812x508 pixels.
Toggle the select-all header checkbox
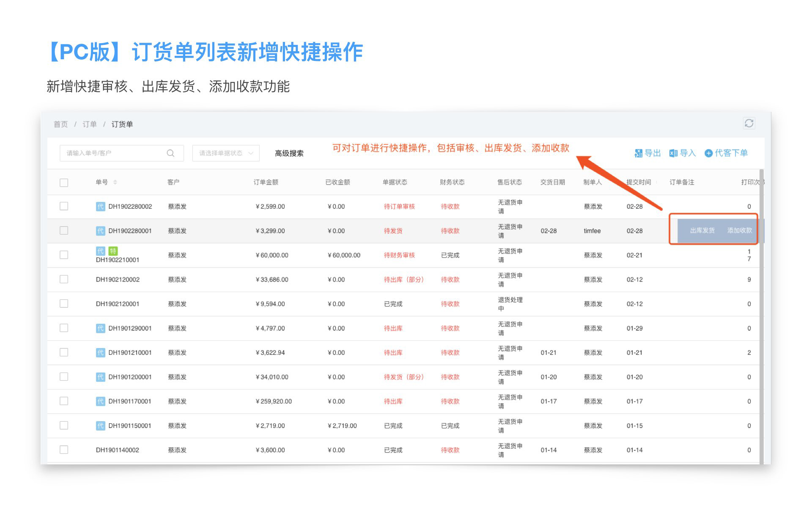coord(64,182)
